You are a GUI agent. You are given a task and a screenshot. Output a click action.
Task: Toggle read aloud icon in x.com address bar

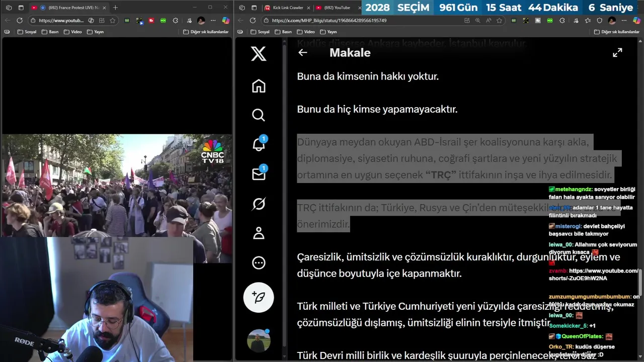point(489,21)
